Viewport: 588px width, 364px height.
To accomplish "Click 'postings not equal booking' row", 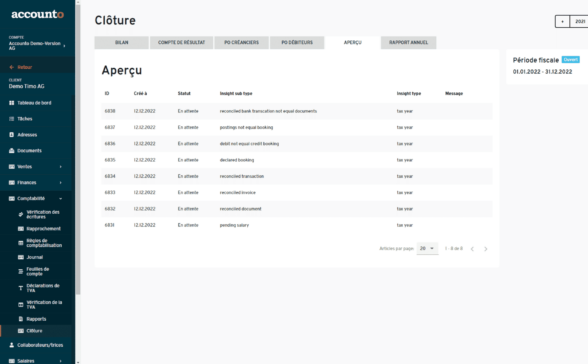I will pos(297,127).
